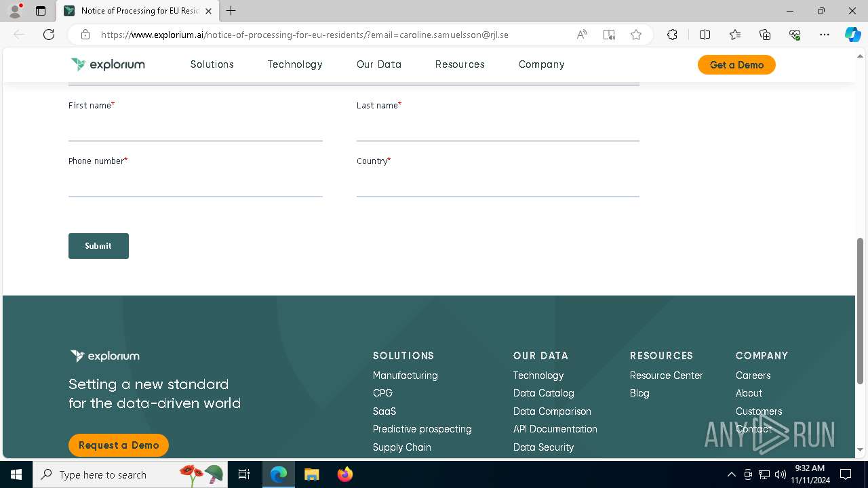Open the Supply Chain footer link

tap(401, 447)
